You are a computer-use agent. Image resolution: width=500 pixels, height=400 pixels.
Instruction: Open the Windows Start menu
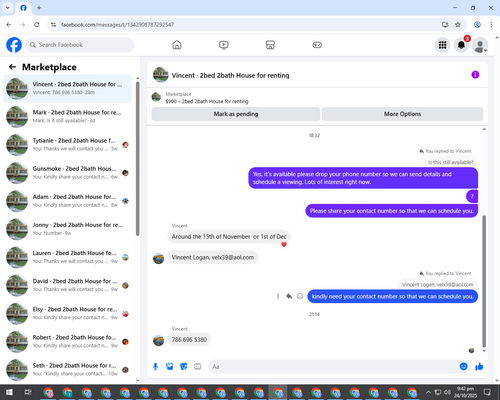tap(9, 392)
